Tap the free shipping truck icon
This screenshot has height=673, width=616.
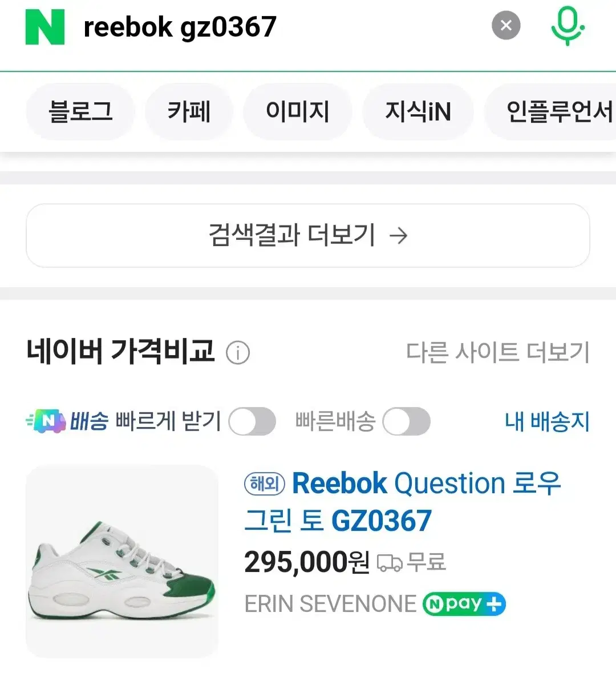390,563
